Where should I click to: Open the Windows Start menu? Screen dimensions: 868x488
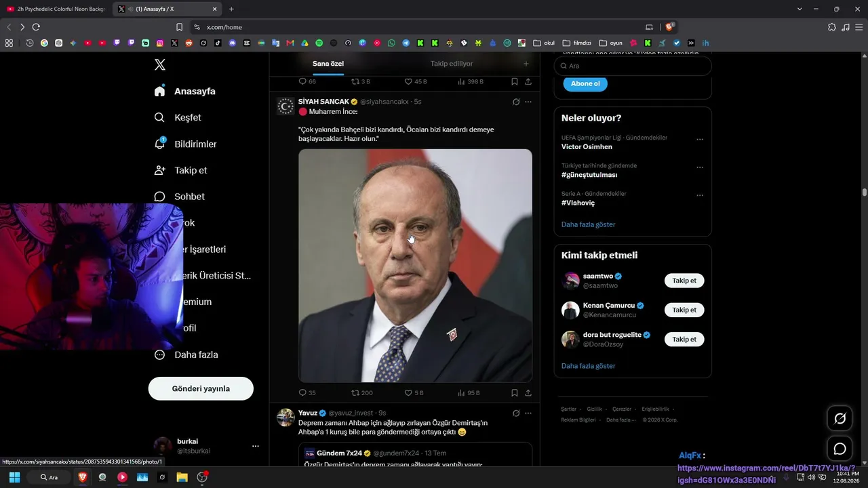tap(14, 477)
